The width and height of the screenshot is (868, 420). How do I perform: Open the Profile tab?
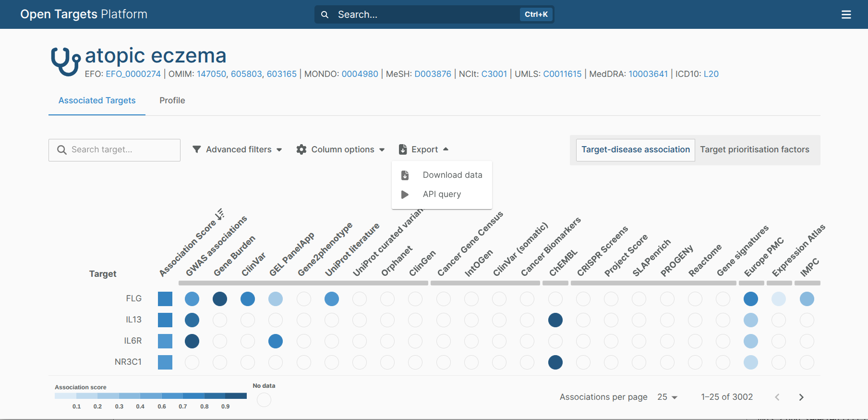[x=172, y=100]
